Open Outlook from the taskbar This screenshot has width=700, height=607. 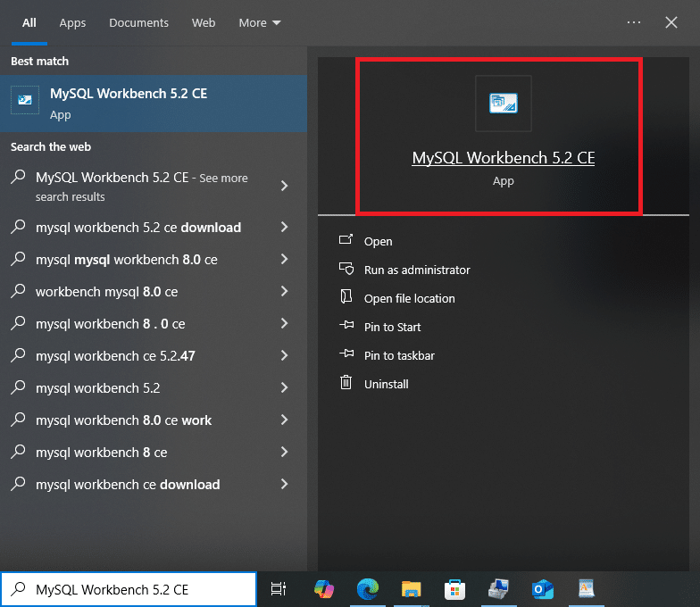[x=543, y=589]
